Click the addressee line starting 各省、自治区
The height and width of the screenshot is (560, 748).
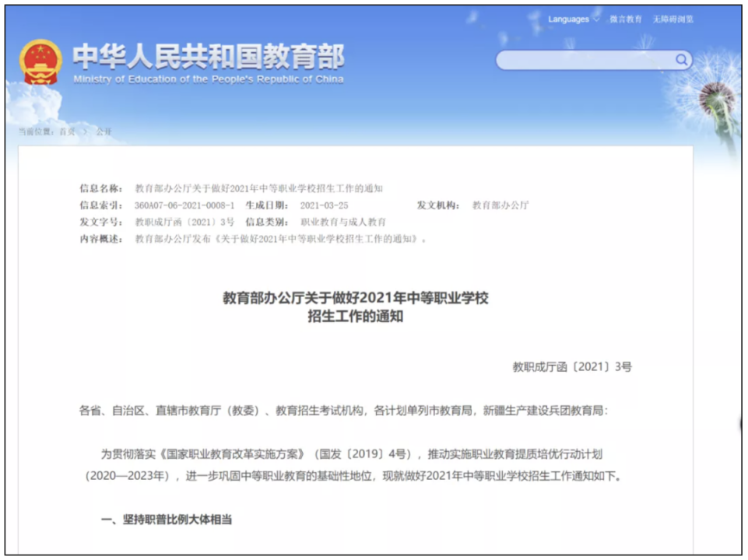click(343, 411)
